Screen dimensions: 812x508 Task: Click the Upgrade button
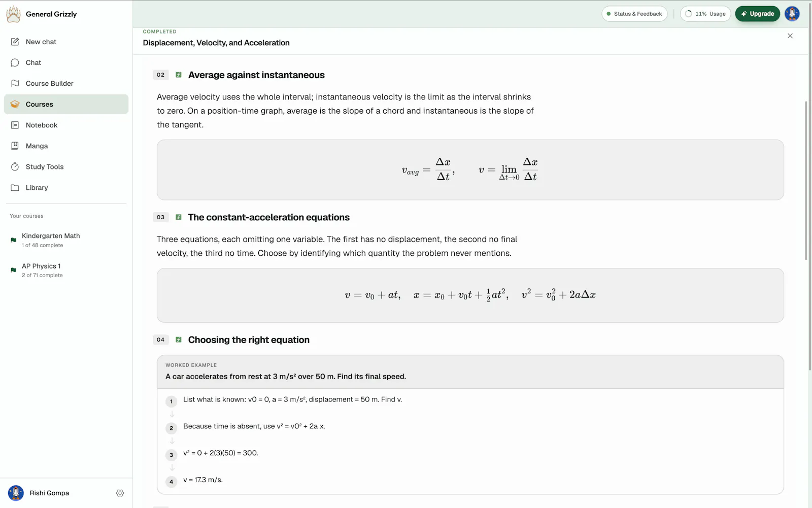[757, 14]
